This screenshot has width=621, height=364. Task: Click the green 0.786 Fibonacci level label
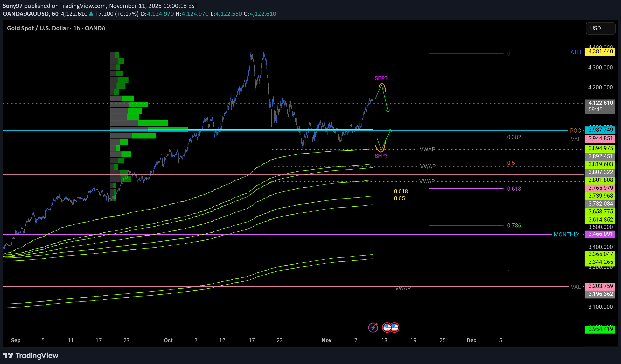tap(514, 226)
